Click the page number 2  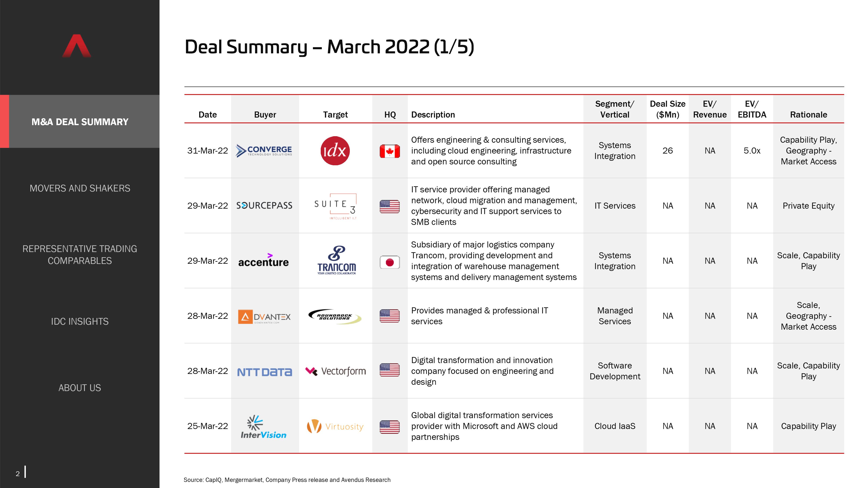click(x=18, y=473)
